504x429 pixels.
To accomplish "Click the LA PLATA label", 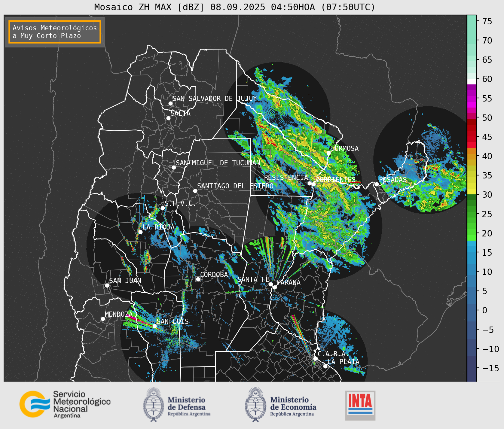I will [x=343, y=362].
